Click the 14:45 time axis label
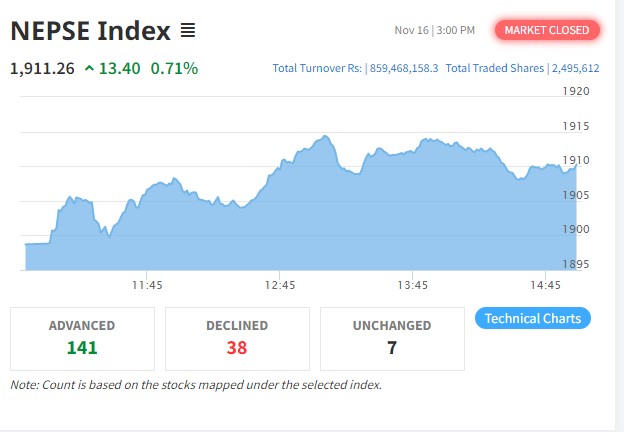Viewport: 624px width, 432px height. coord(545,285)
